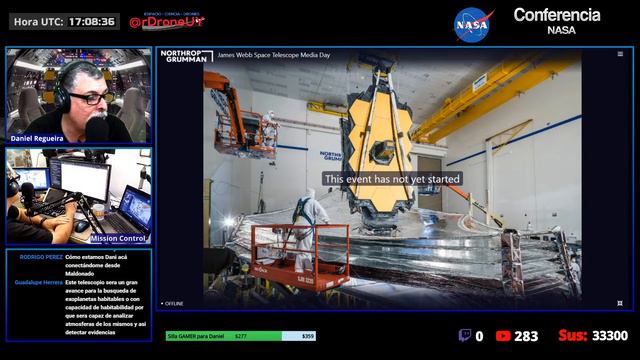Click the @rDroneUY channel logo
This screenshot has width=640, height=360.
167,21
